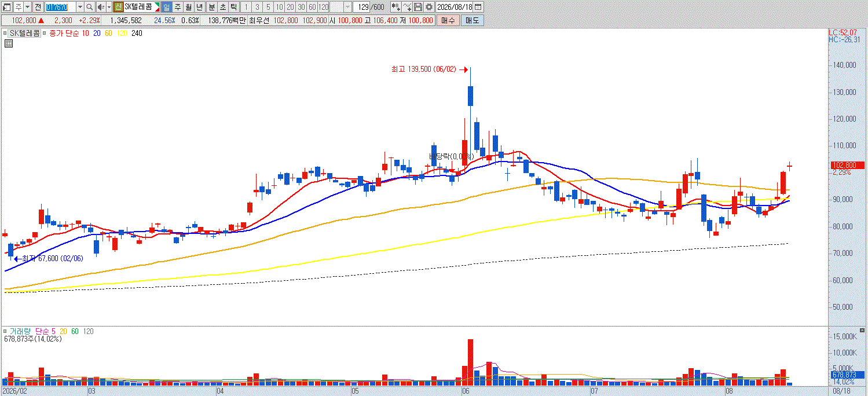Expand the stock code history dropdown
Screen dimensions: 868x396
coord(80,7)
